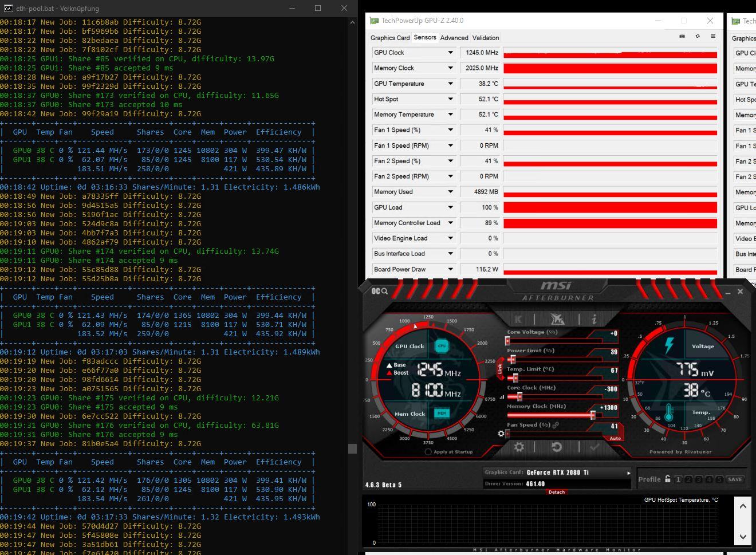Select profile slot 4
Viewport: 756px width, 555px height.
[x=709, y=479]
